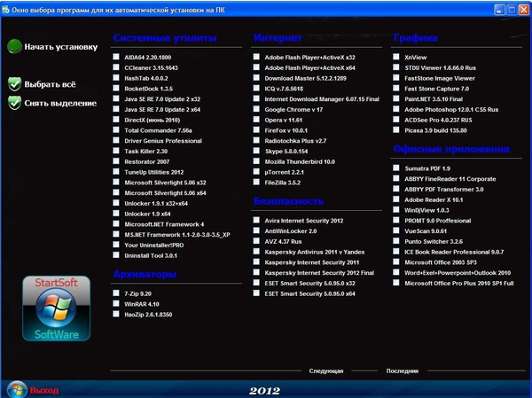Select the Java SE RE 7.0 Update 2 x32 checkbox
Viewport: 532px width, 398px height.
(x=116, y=98)
